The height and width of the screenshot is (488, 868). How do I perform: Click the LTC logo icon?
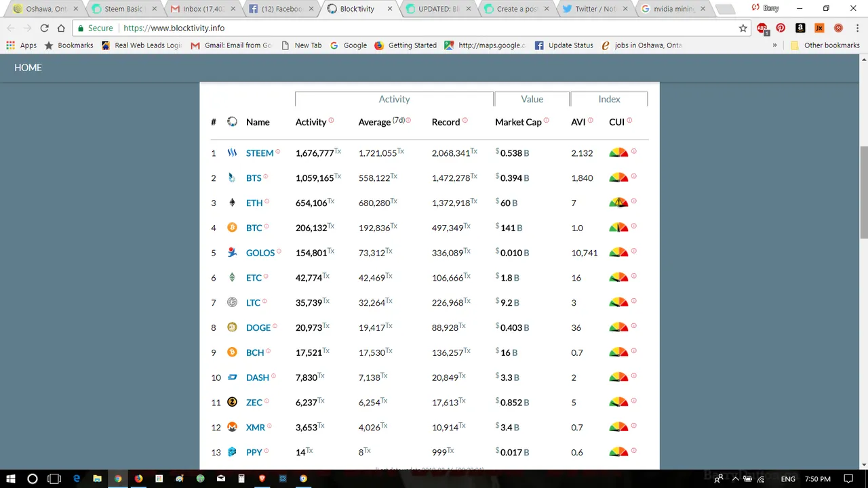tap(232, 302)
